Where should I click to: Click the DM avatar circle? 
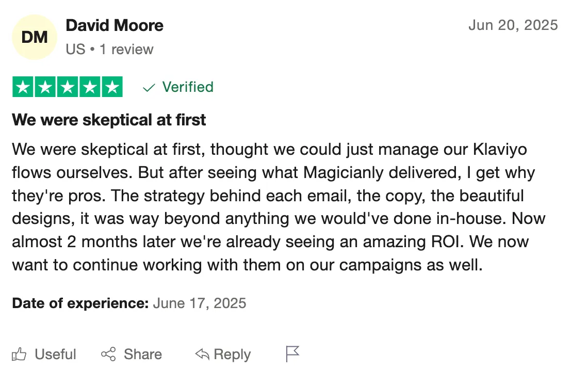click(x=35, y=37)
